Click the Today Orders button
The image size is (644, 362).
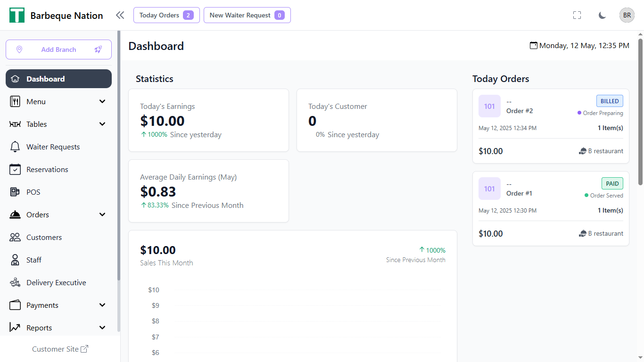tap(166, 15)
